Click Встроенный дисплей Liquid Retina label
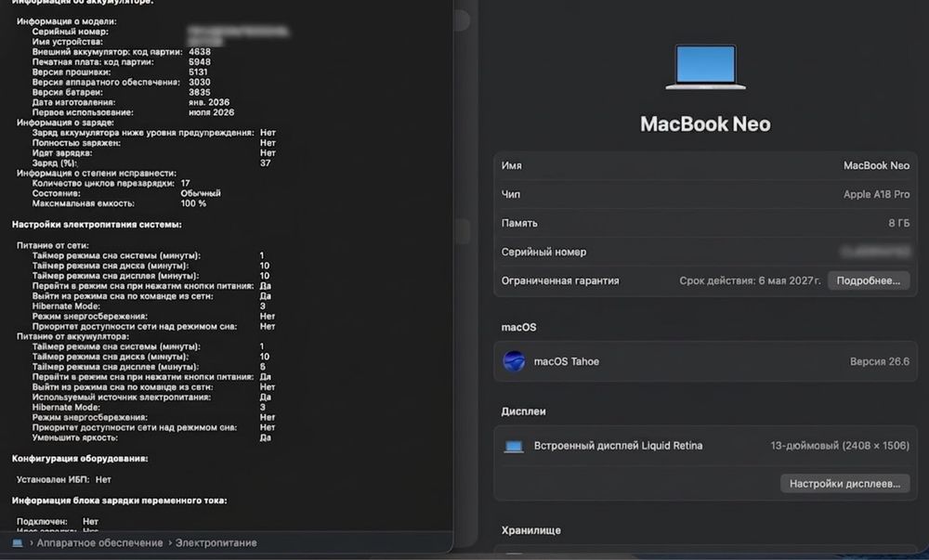Screen dimensions: 929x560 tap(618, 445)
